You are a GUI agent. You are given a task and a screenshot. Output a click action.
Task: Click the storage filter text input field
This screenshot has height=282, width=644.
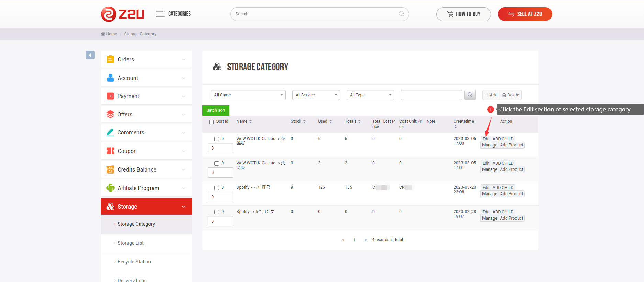431,95
